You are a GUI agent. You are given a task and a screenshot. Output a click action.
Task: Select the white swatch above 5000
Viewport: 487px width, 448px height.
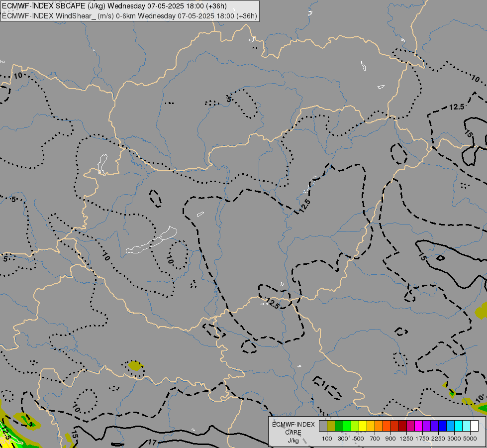coord(474,426)
